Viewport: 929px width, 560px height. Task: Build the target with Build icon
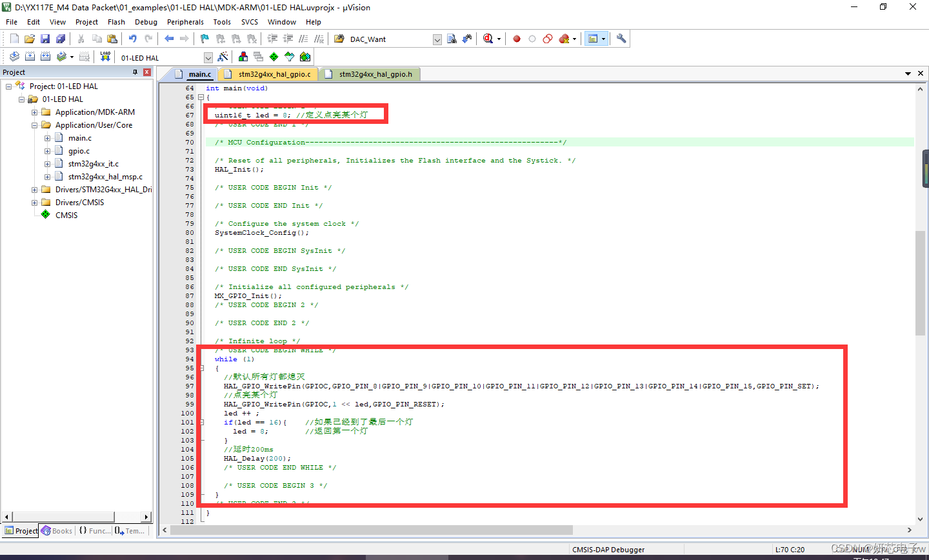tap(30, 57)
